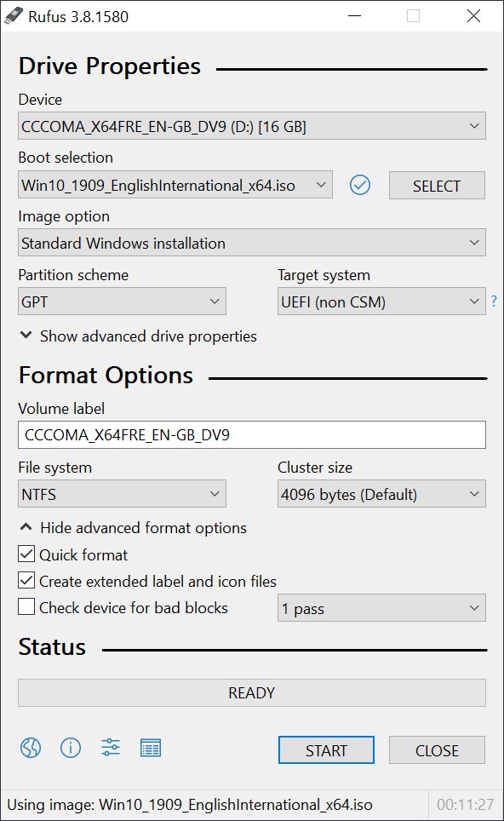504x821 pixels.
Task: Click SELECT to choose an ISO
Action: pyautogui.click(x=437, y=185)
